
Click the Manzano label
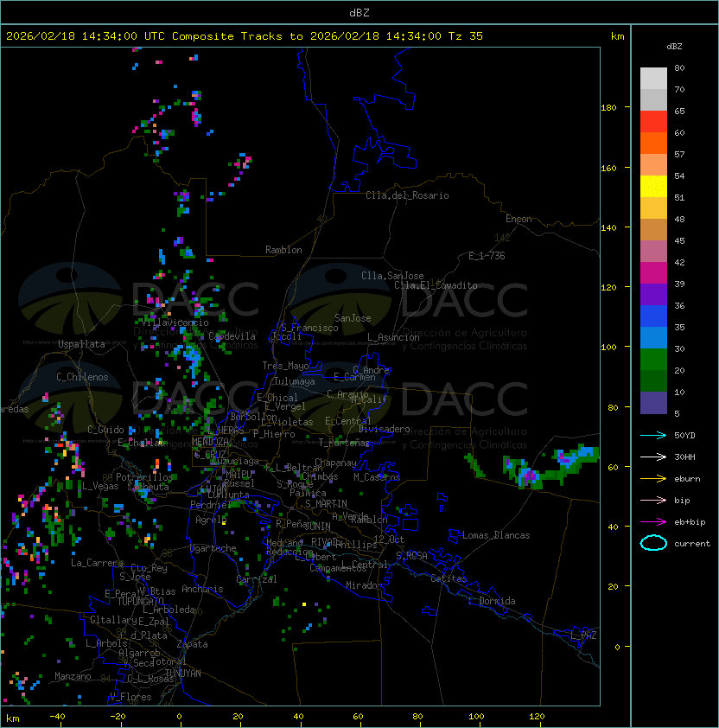point(73,676)
